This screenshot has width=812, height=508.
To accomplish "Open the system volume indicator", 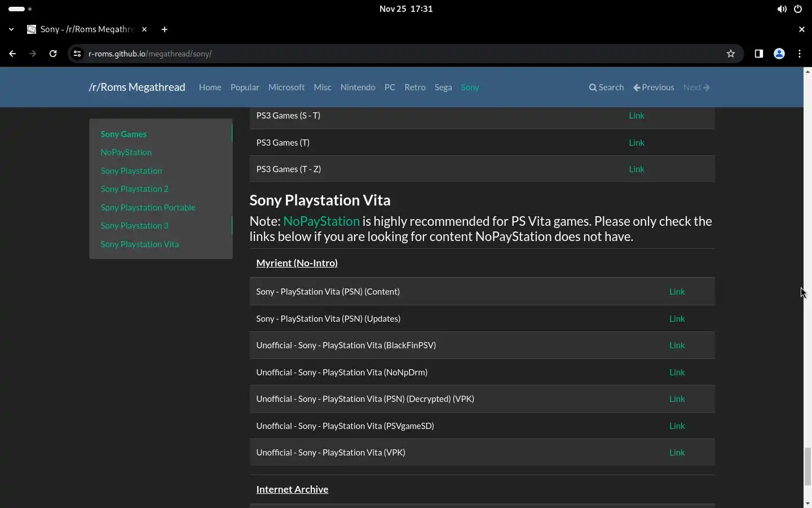I will tap(782, 9).
